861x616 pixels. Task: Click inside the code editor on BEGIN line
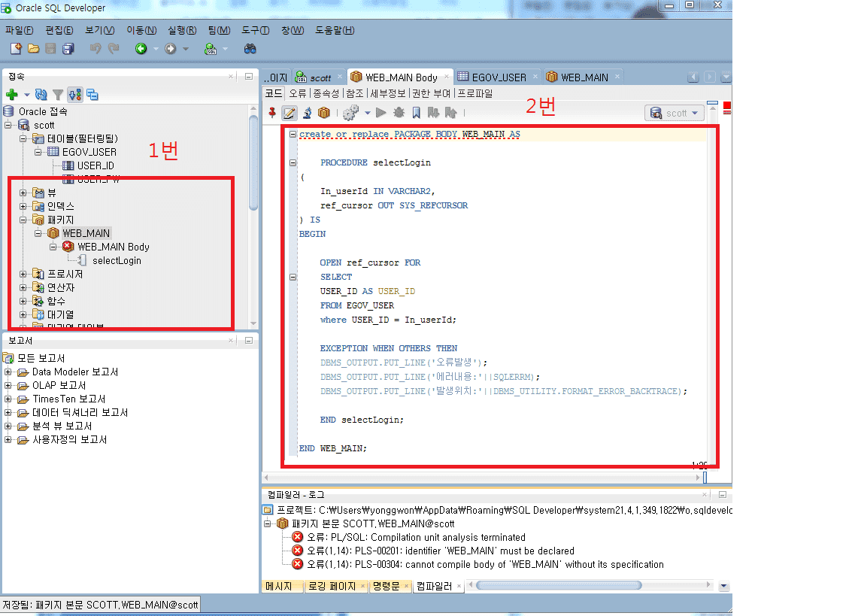coord(313,234)
